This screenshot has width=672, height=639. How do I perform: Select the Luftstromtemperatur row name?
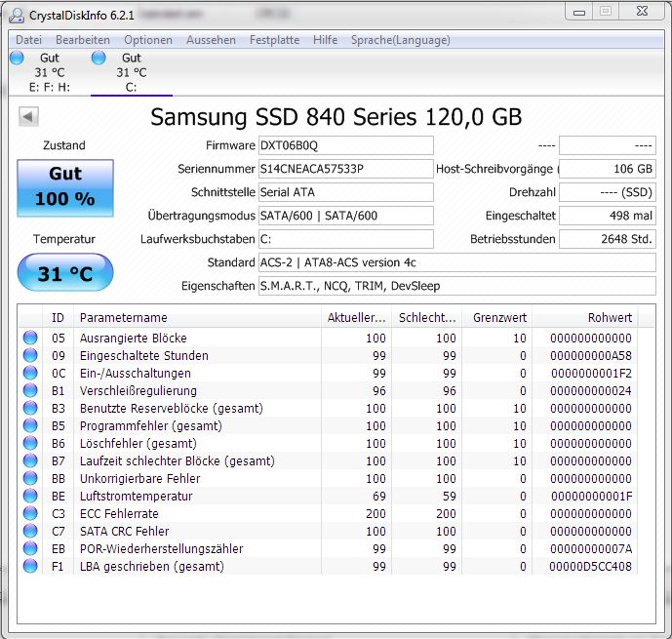pyautogui.click(x=136, y=497)
